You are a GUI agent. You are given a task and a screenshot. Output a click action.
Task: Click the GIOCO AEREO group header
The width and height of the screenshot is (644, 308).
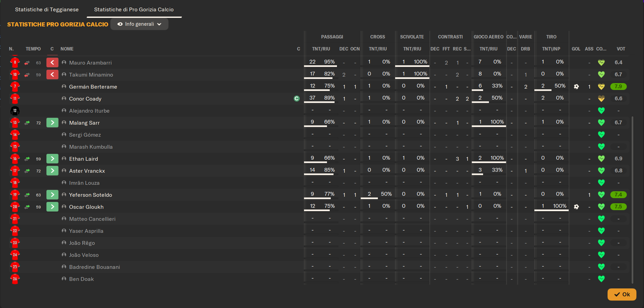[x=489, y=37]
